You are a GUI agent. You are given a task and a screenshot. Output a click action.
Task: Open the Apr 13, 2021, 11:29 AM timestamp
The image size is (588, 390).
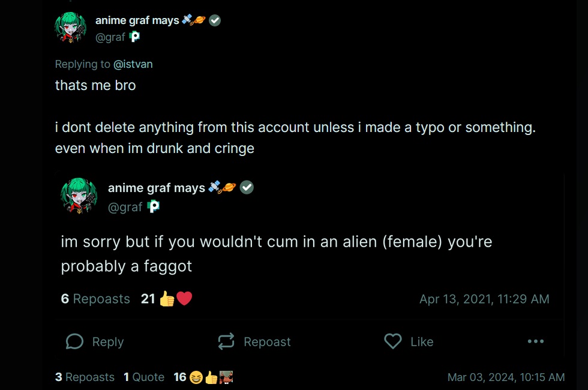pos(484,299)
